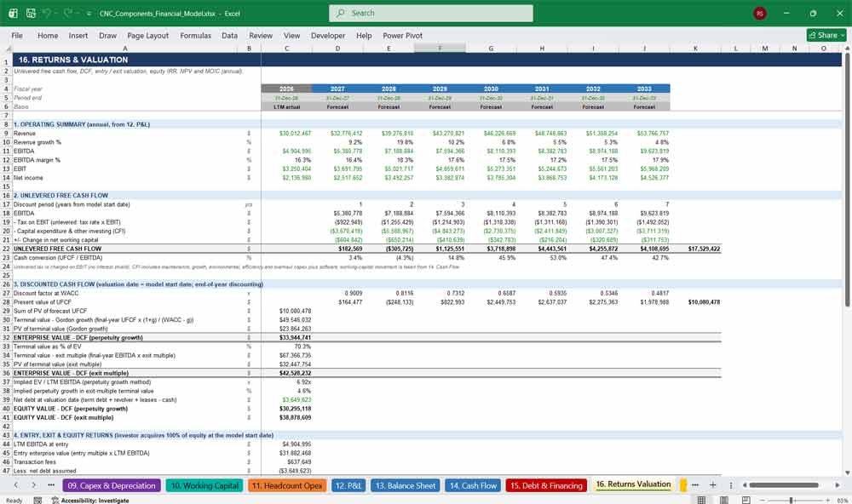Select the $42,528,232 value cell

coord(286,373)
